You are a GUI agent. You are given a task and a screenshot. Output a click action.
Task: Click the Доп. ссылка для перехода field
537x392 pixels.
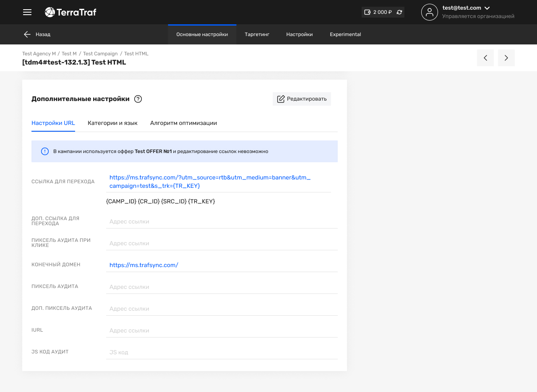[x=222, y=221]
